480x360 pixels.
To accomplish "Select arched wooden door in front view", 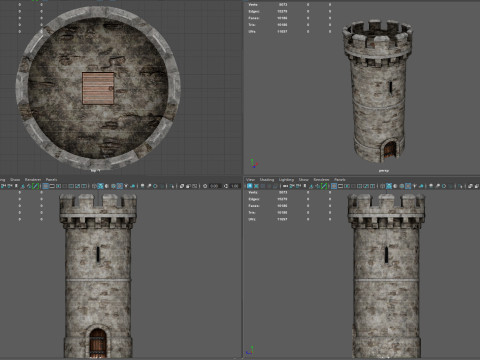I will tap(98, 343).
